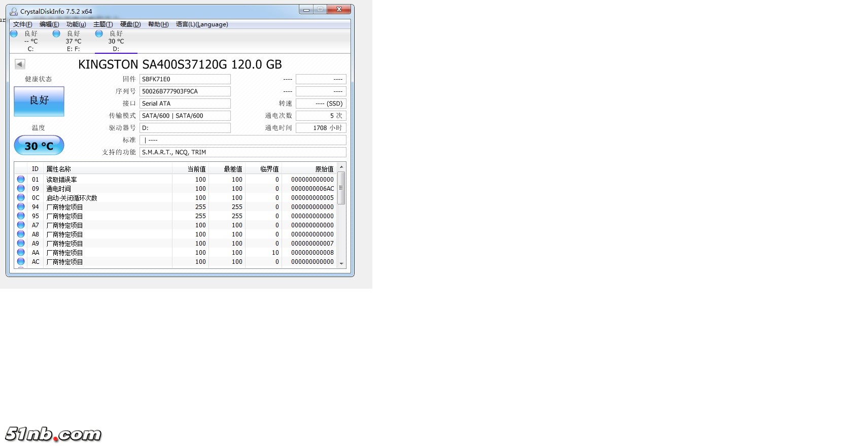Select the 读取错误率 attribute row

(176, 179)
